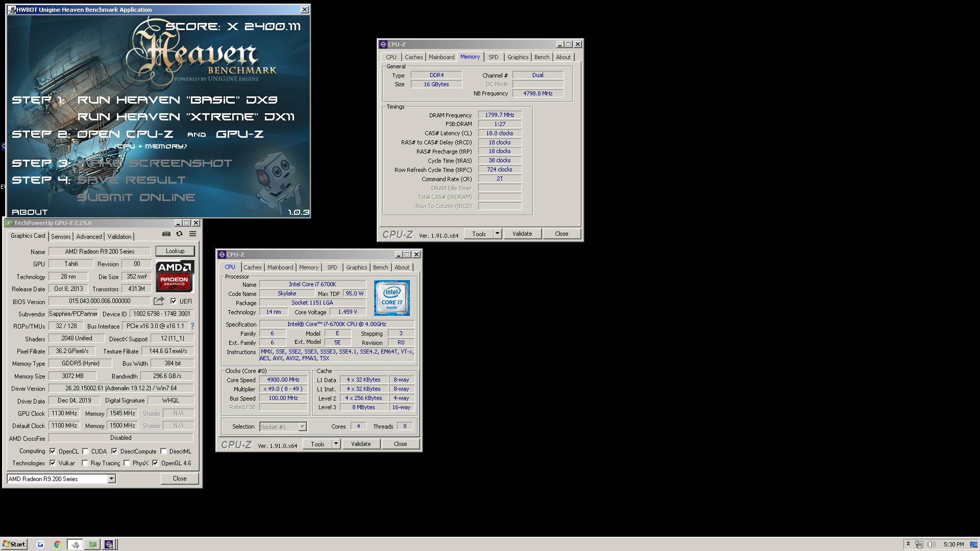This screenshot has width=980, height=551.
Task: Click Tools button in CPU-Z memory window
Action: tap(479, 234)
